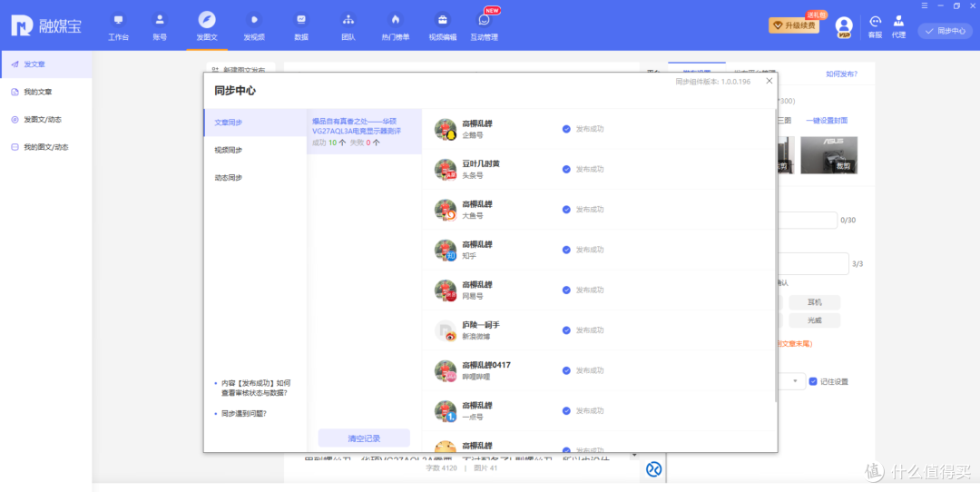Select the 发图文 compass icon
The image size is (980, 492).
point(206,19)
